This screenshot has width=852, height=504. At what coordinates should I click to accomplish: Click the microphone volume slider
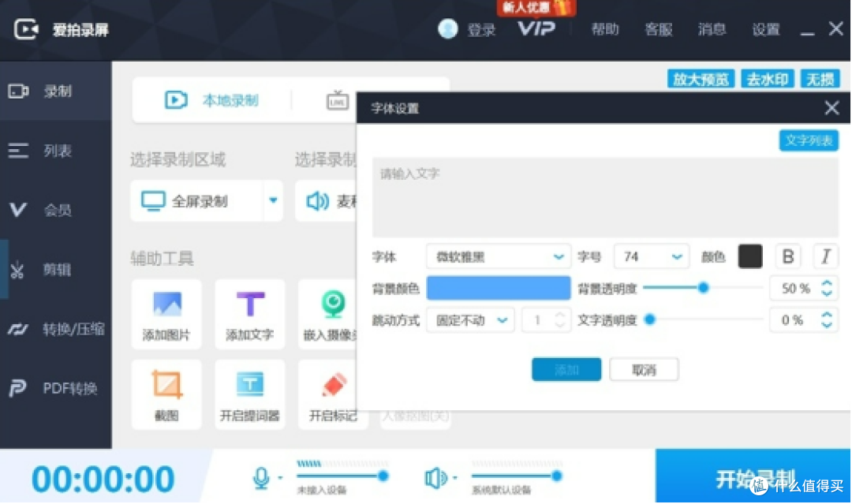tap(342, 476)
